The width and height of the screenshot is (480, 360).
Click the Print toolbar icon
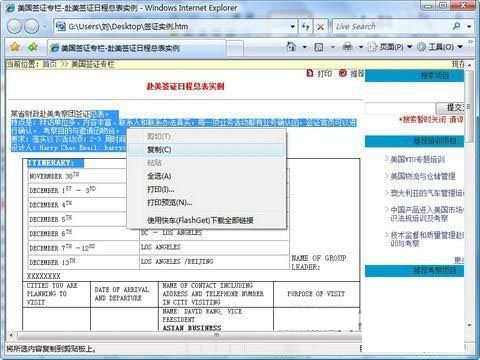tap(347, 47)
